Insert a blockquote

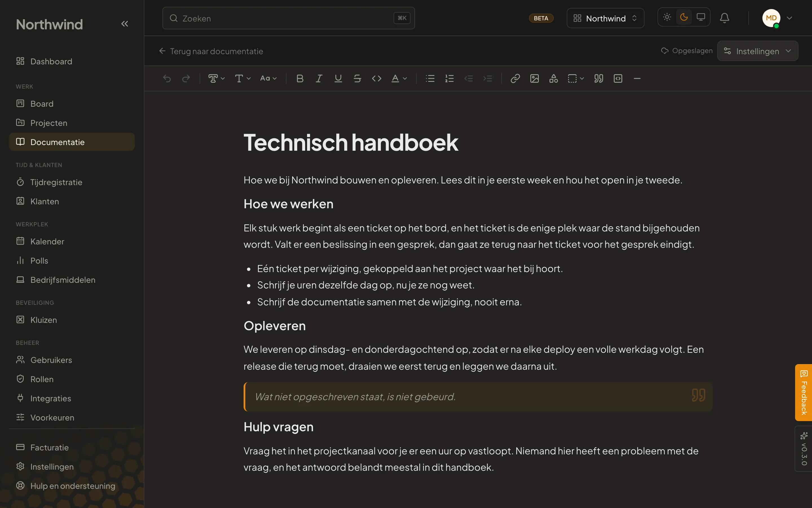[599, 79]
